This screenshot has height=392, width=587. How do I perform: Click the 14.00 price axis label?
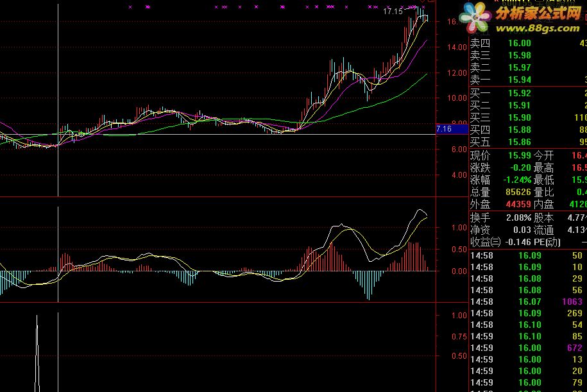457,47
